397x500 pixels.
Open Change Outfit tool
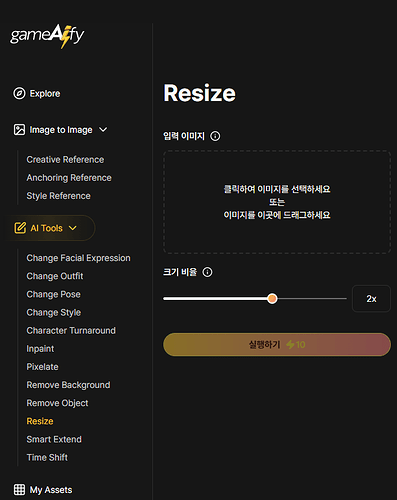click(x=55, y=276)
